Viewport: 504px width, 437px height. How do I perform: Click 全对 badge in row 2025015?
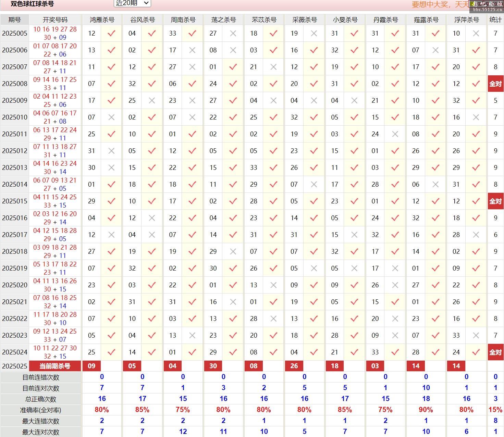click(495, 201)
